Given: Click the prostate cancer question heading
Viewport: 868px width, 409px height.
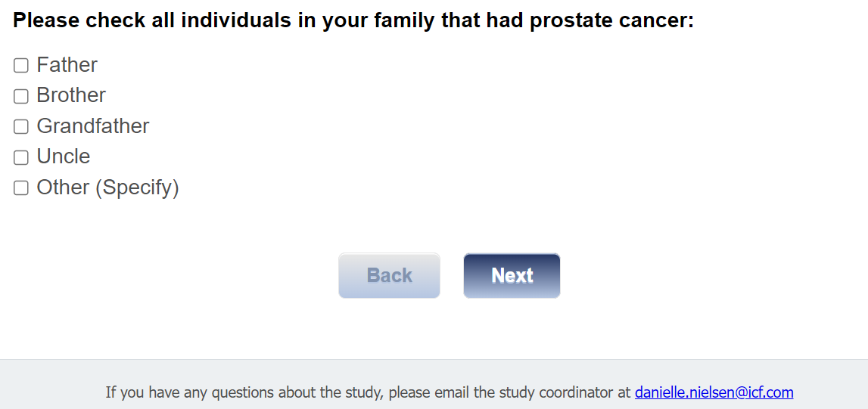Looking at the screenshot, I should pyautogui.click(x=353, y=20).
